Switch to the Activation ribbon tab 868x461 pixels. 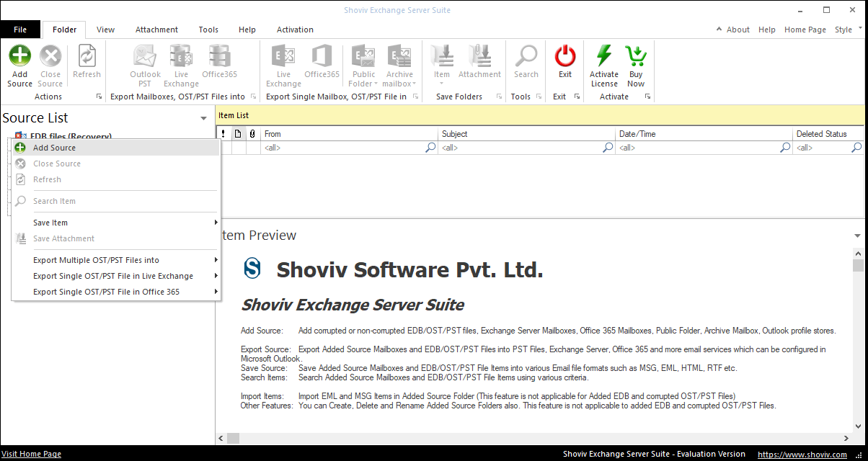tap(295, 30)
